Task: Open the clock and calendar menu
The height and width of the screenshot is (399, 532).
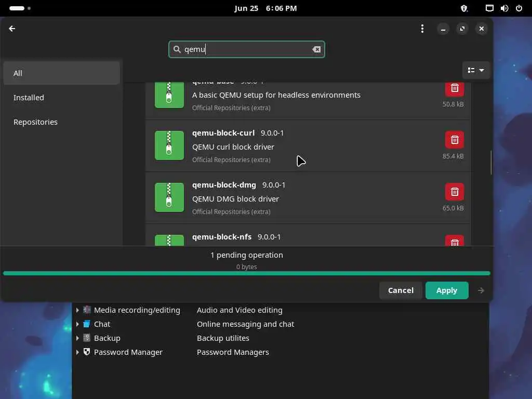Action: pos(265,8)
